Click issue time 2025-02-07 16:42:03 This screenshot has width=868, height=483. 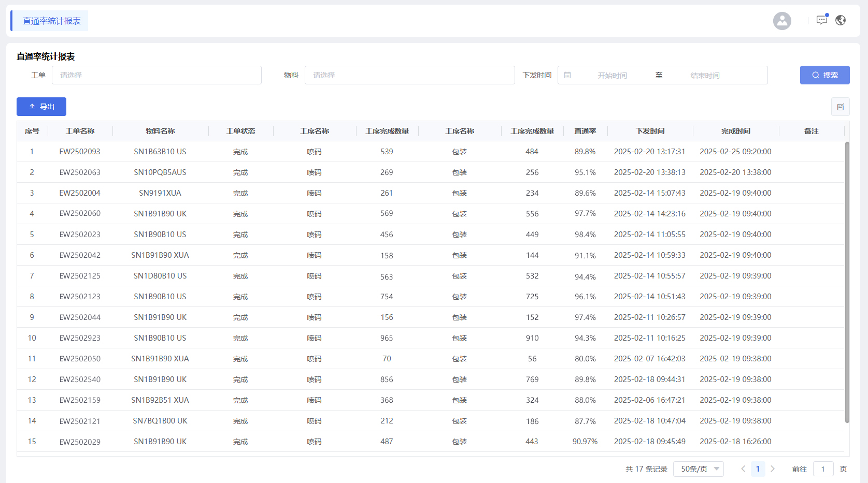[x=650, y=359]
